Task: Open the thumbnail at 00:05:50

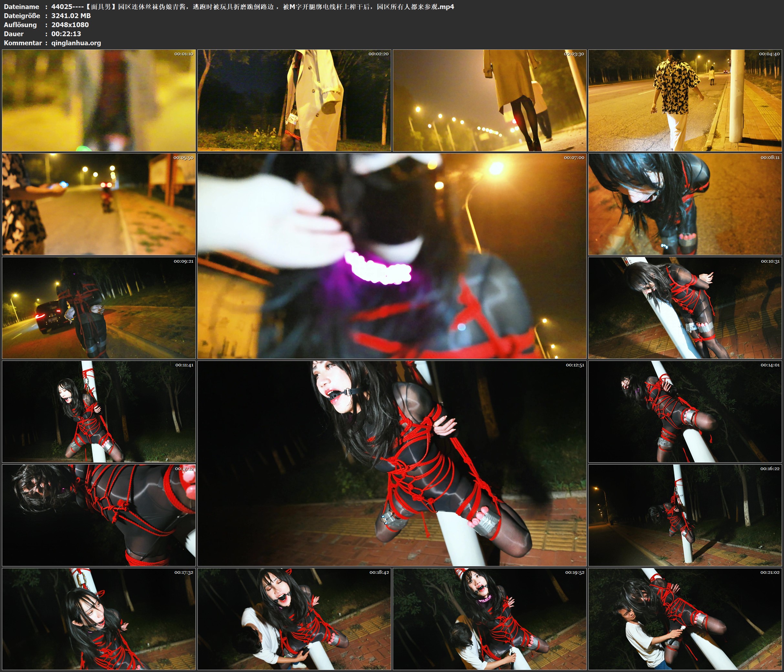Action: pyautogui.click(x=99, y=204)
